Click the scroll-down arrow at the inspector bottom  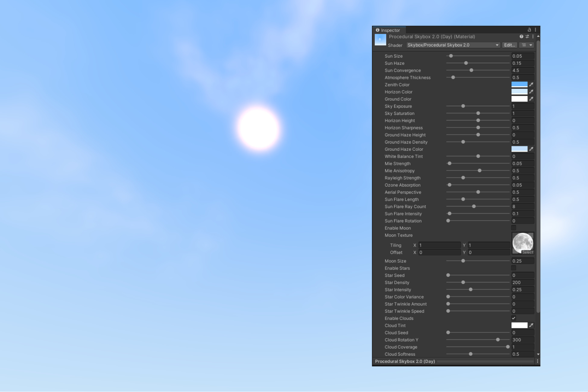click(538, 354)
